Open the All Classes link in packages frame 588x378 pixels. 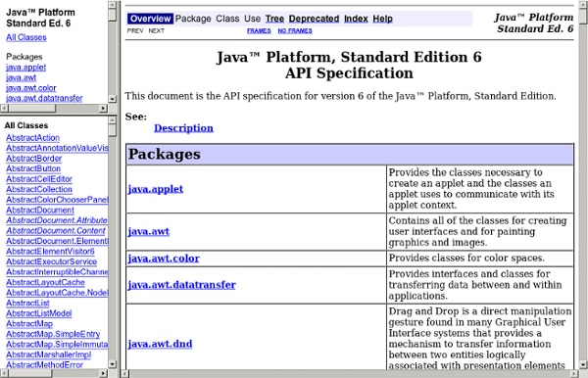[x=26, y=37]
